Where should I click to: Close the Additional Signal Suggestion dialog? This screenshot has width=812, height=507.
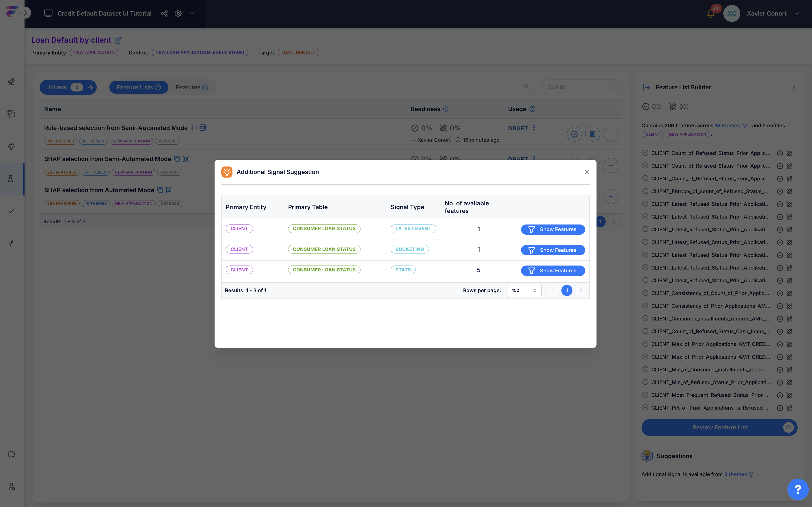click(x=587, y=172)
